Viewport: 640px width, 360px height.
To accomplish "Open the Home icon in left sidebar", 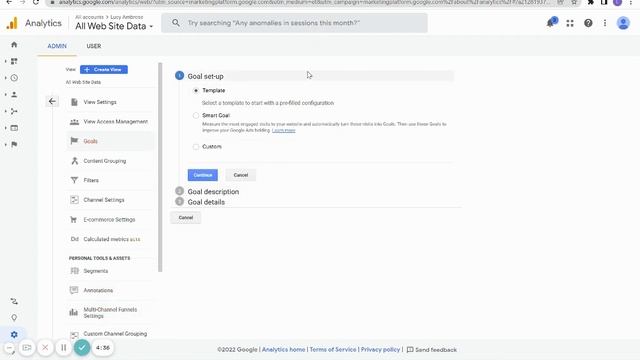I will [x=14, y=44].
